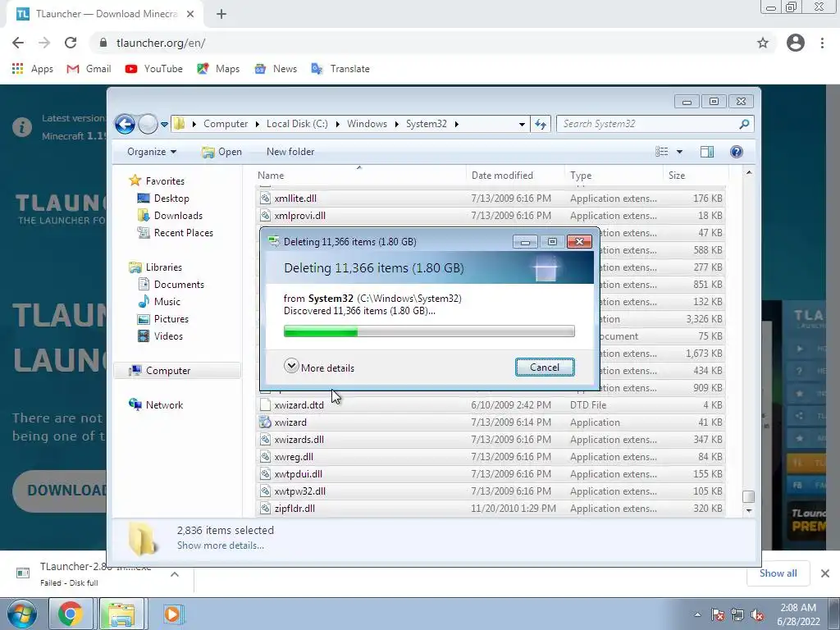This screenshot has height=630, width=840.
Task: Open the Organize menu
Action: 152,152
